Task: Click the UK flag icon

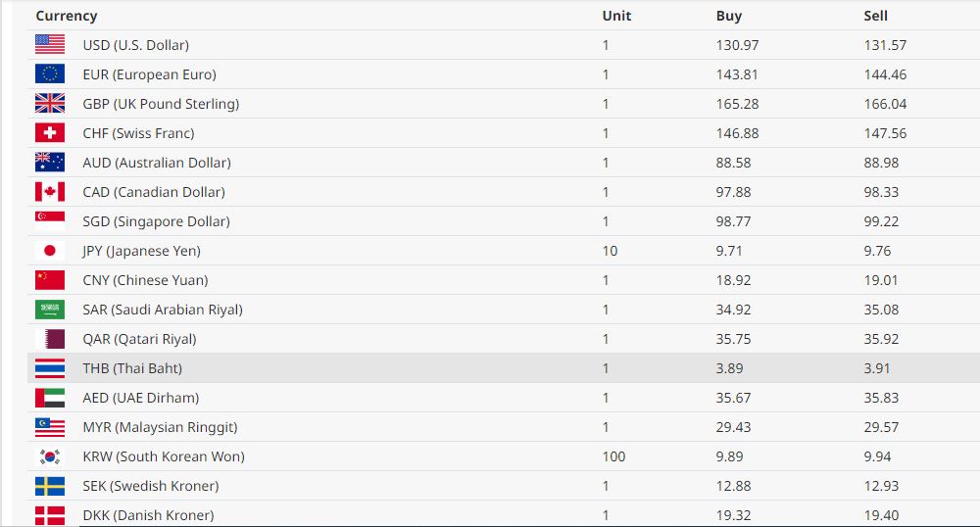Action: pos(50,103)
